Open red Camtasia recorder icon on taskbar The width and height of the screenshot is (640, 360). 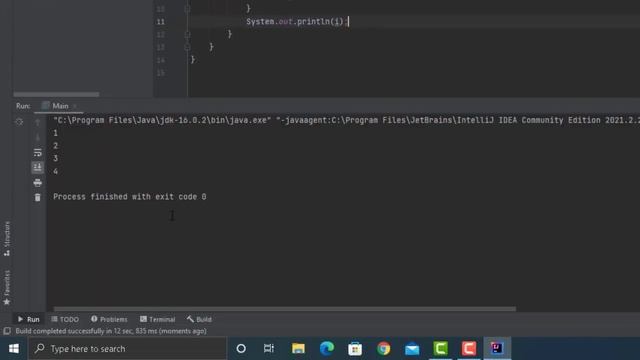(469, 349)
